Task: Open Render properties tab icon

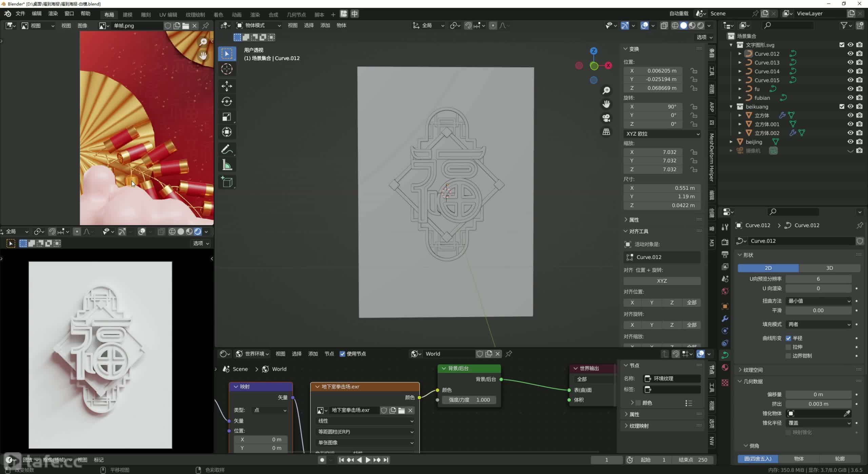Action: (x=725, y=242)
